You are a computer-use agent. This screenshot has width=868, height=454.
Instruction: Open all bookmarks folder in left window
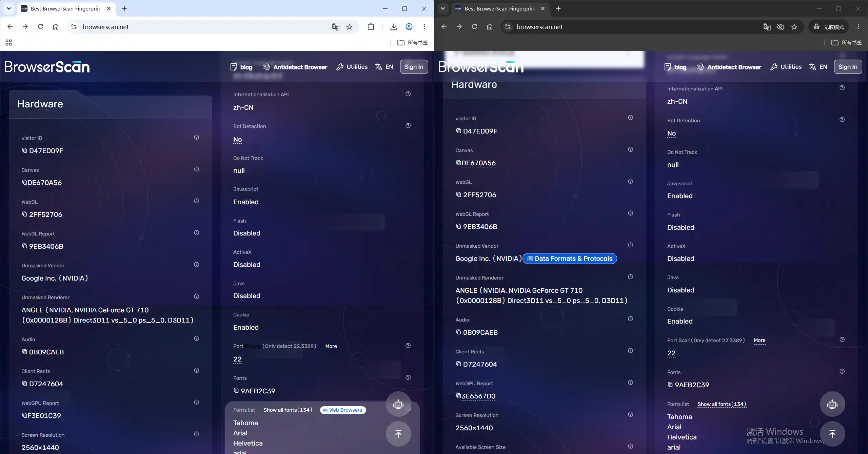point(413,42)
